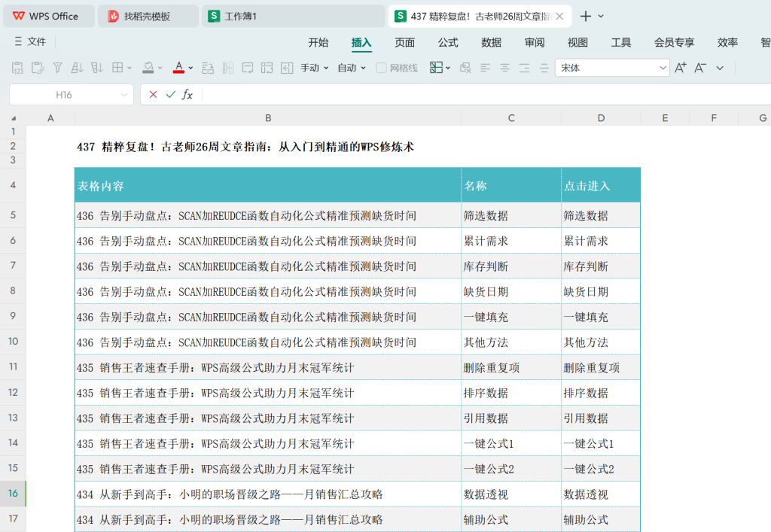Click the freeze panes grid icon
Screen dimensions: 771x532
(436, 68)
